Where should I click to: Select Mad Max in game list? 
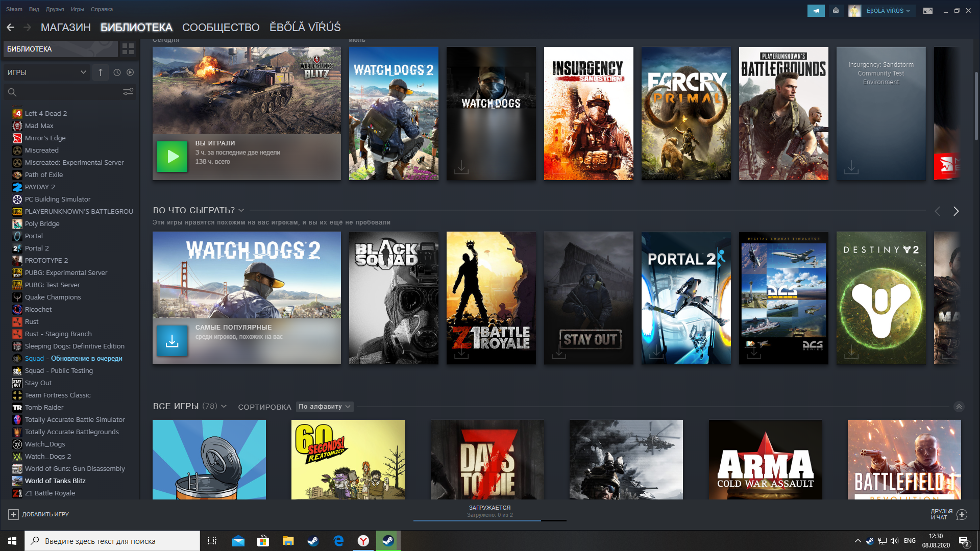(39, 126)
